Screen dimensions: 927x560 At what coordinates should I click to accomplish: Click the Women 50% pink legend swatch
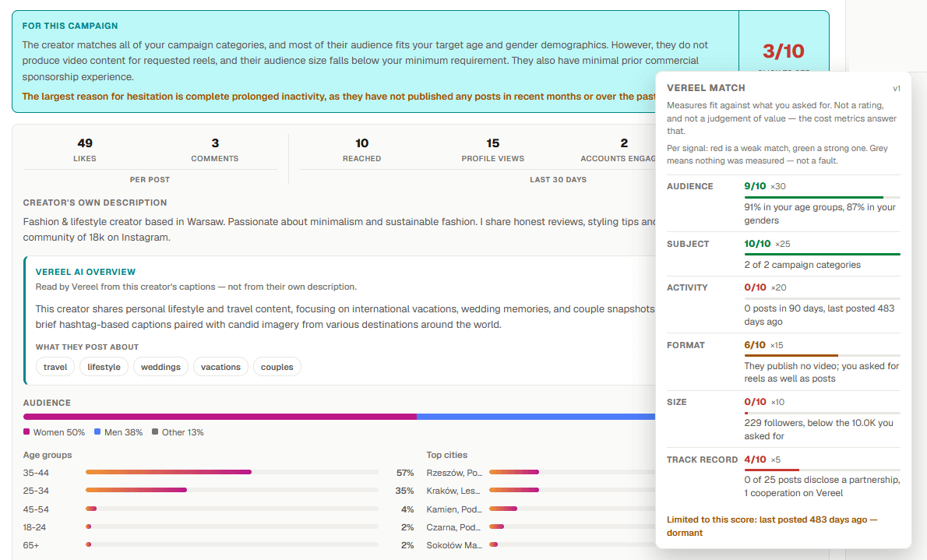click(26, 431)
